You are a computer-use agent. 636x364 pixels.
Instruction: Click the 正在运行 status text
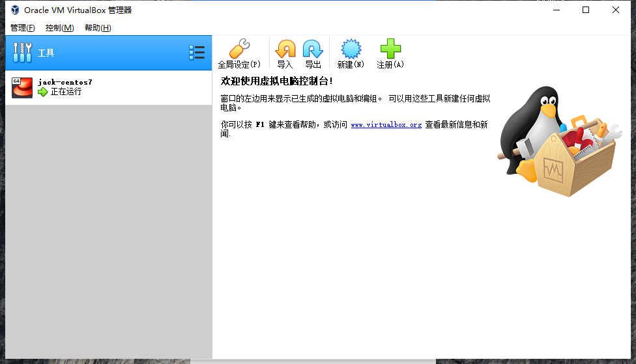point(66,92)
